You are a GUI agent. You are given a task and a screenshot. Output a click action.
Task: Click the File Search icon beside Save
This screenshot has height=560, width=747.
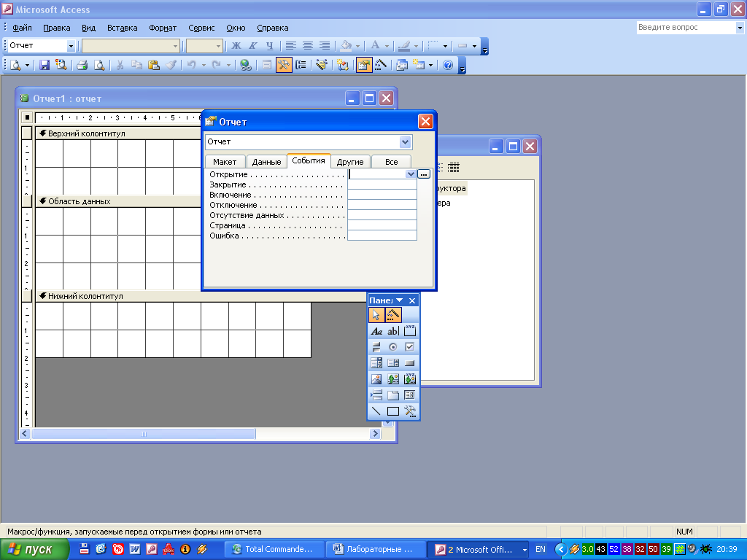pyautogui.click(x=61, y=65)
